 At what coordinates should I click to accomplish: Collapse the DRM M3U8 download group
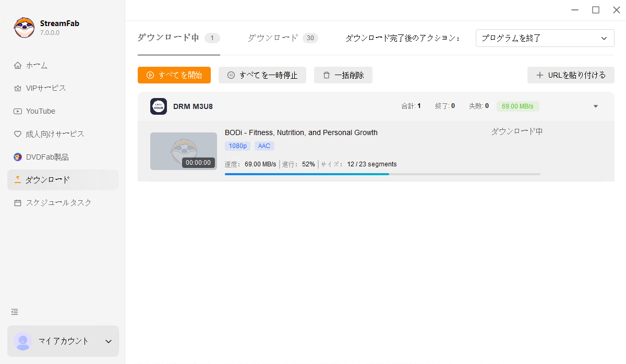tap(595, 106)
